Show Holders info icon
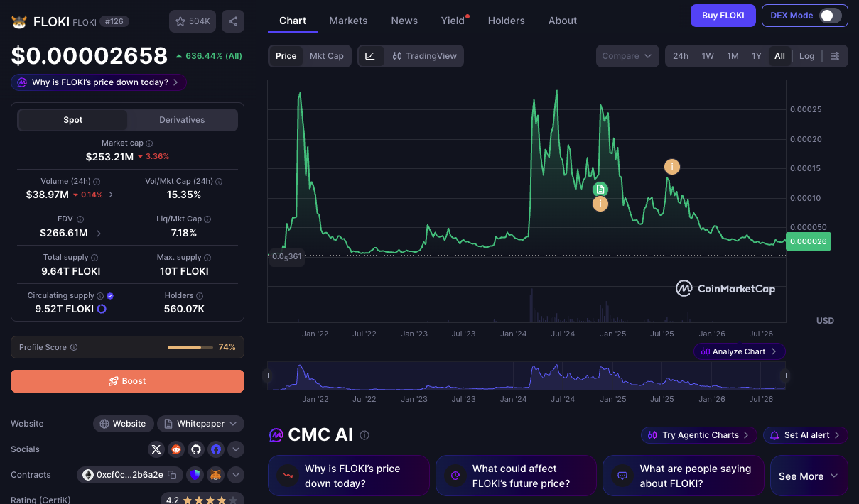Screen dimensions: 859x504 pos(200,296)
